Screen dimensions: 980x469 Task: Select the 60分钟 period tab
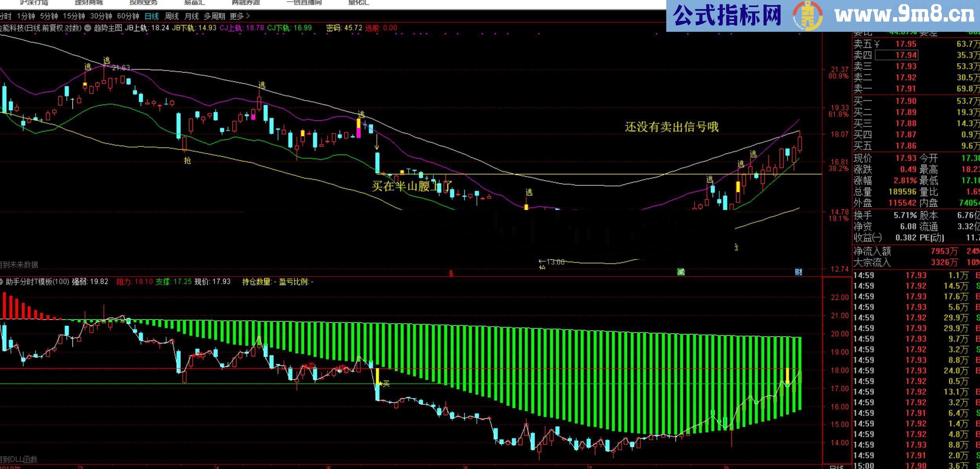tap(128, 16)
